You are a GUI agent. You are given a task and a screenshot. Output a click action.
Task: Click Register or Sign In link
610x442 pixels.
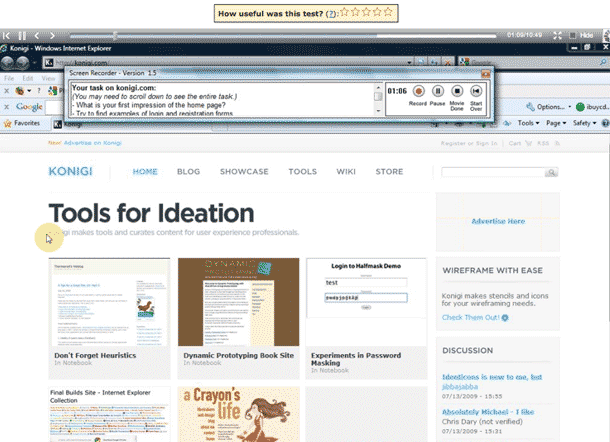click(x=469, y=144)
